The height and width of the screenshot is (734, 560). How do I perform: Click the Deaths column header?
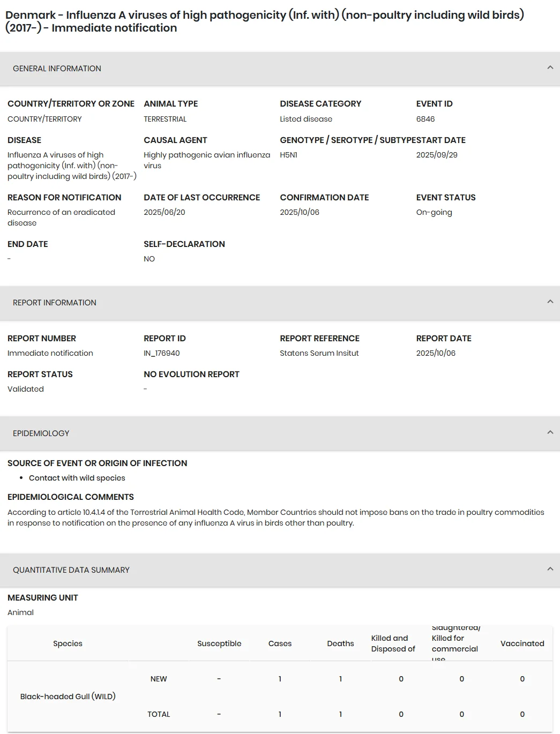pos(340,643)
